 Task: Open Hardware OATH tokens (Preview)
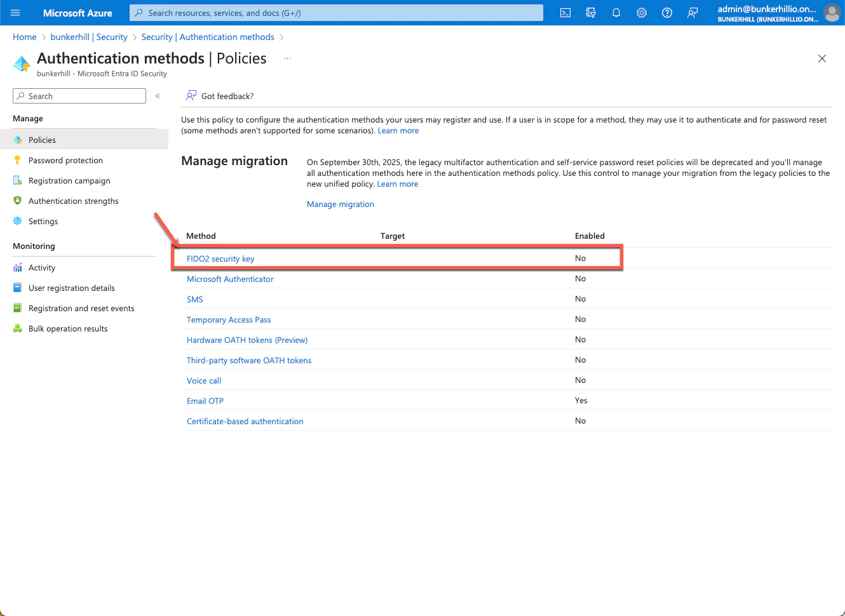(247, 340)
